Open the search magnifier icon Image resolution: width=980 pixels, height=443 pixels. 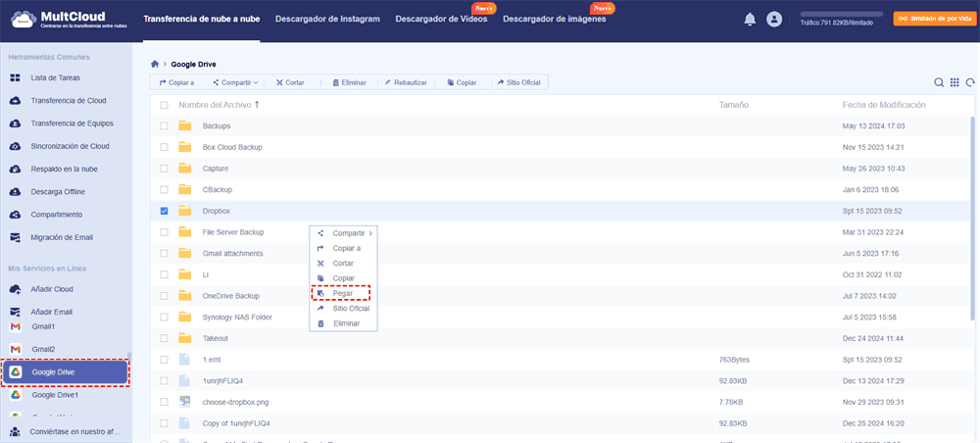coord(939,82)
